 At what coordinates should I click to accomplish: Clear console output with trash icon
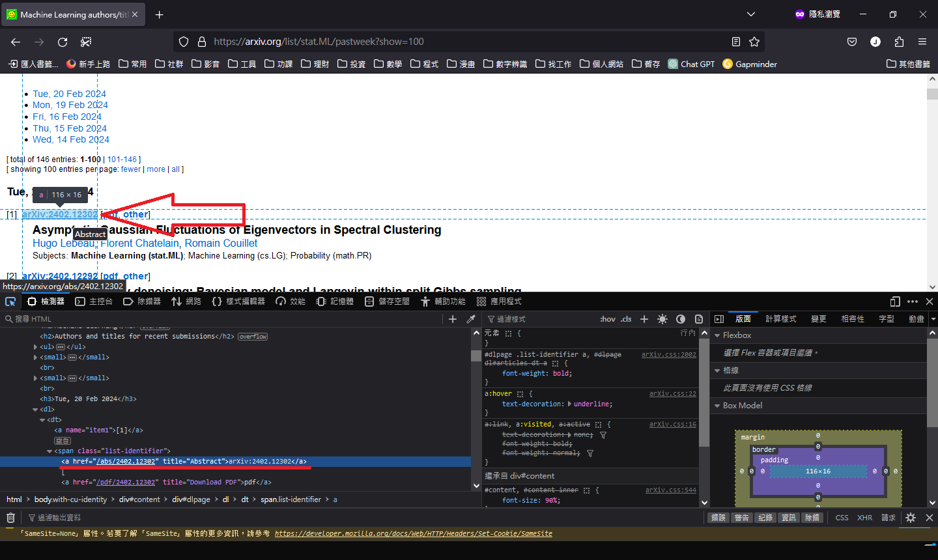pos(10,518)
